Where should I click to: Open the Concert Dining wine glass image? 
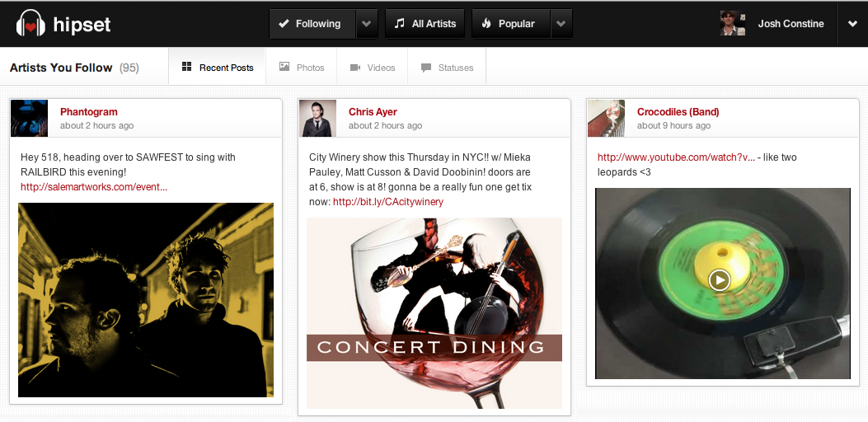pos(434,313)
